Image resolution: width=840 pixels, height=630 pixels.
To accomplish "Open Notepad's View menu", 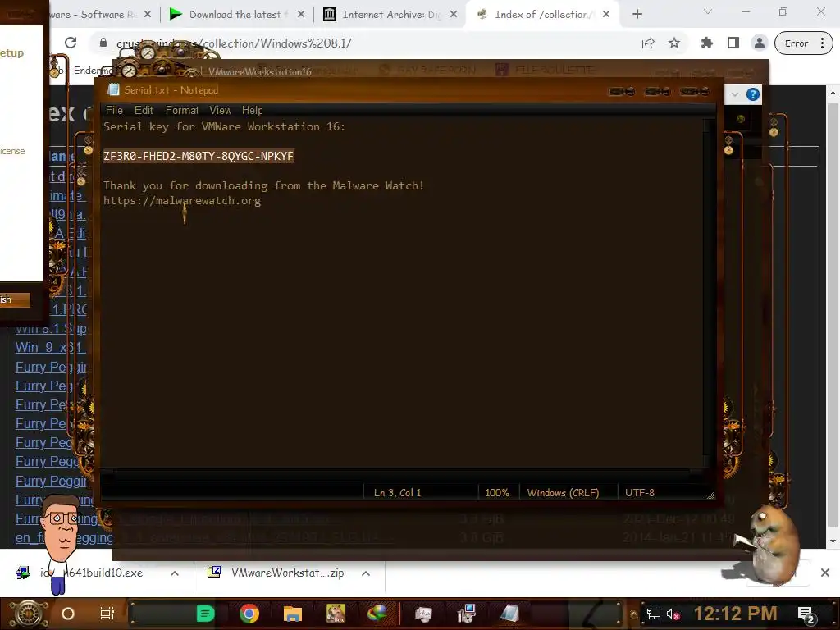I will click(220, 111).
